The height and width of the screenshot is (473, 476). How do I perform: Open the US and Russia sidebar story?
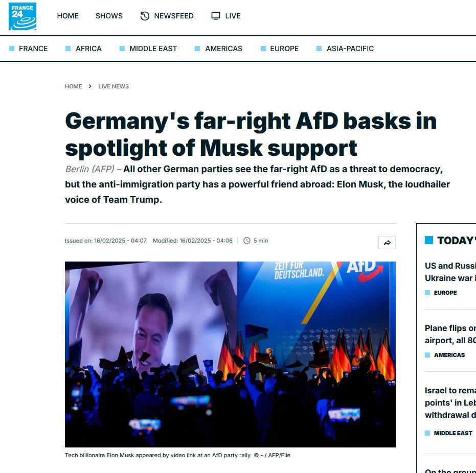(x=450, y=272)
